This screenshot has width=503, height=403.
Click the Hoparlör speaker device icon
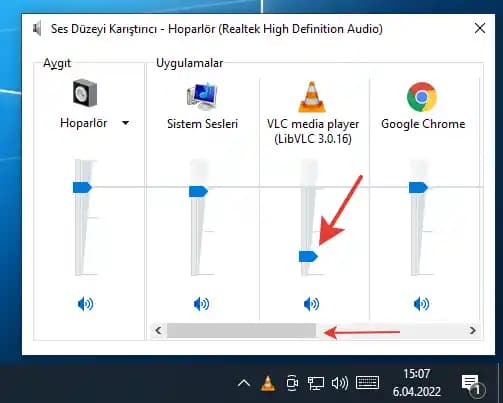point(85,93)
